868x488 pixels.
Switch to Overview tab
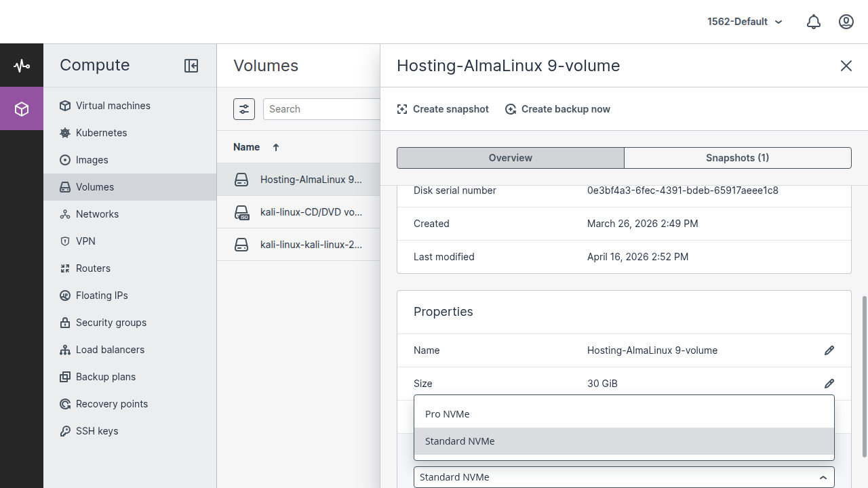511,158
